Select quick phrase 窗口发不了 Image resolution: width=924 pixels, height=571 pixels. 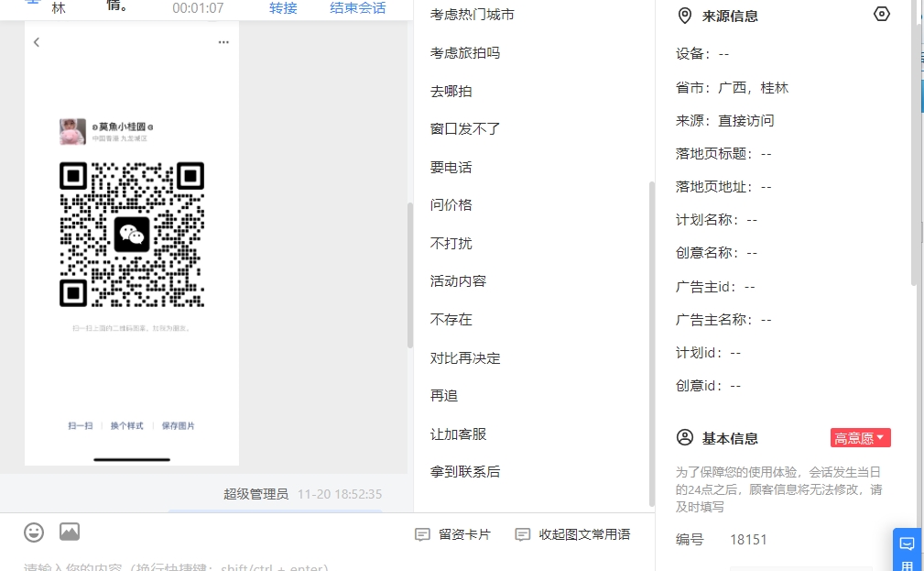click(465, 128)
